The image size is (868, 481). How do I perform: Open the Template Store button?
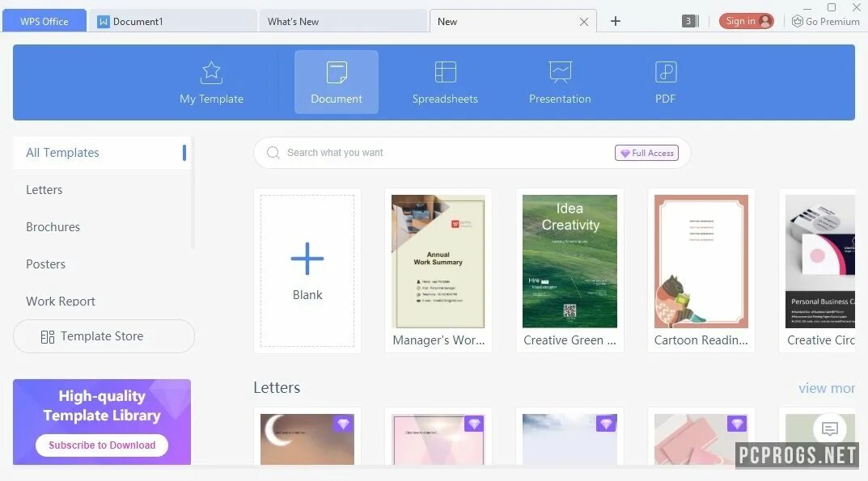(104, 336)
